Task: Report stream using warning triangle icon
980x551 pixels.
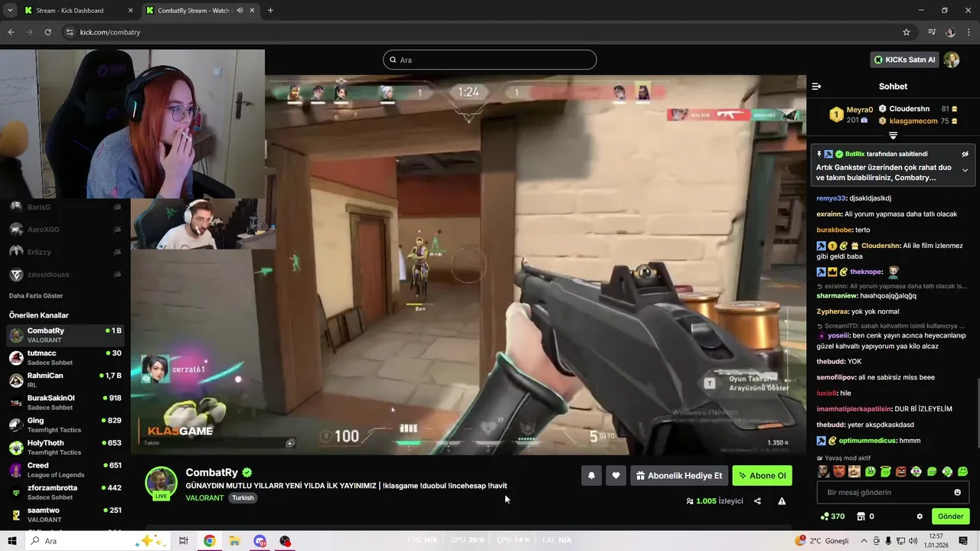Action: coord(782,501)
